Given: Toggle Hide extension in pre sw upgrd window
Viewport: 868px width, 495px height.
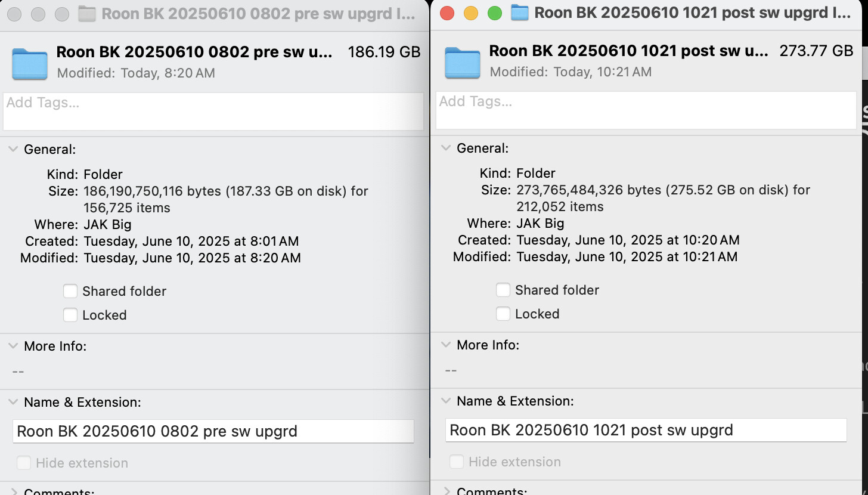Looking at the screenshot, I should (24, 463).
